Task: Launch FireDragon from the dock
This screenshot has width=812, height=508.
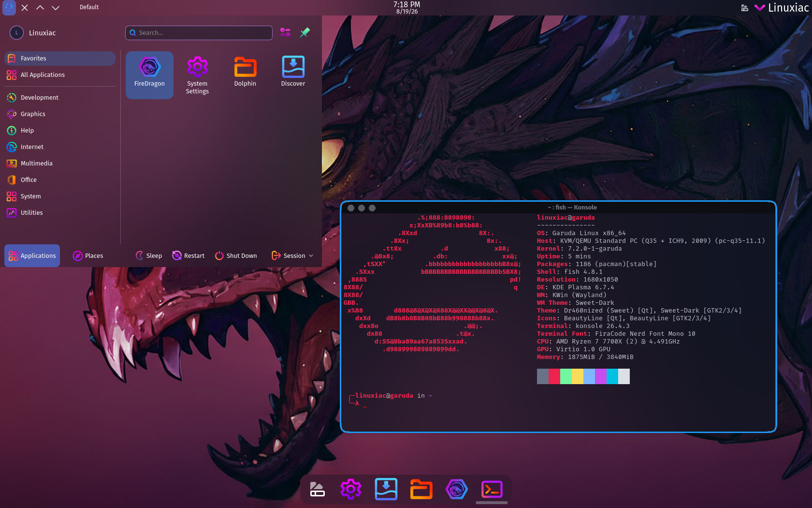Action: click(x=457, y=490)
